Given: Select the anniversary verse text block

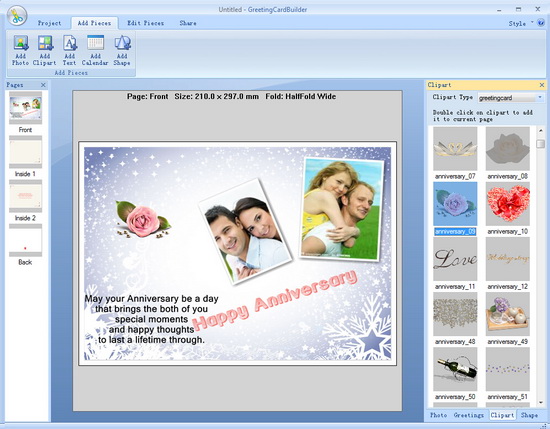Looking at the screenshot, I should click(x=151, y=319).
